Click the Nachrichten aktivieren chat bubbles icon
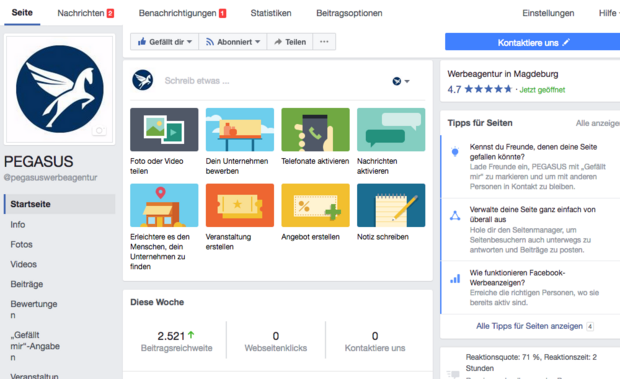This screenshot has height=379, width=620. pyautogui.click(x=391, y=130)
